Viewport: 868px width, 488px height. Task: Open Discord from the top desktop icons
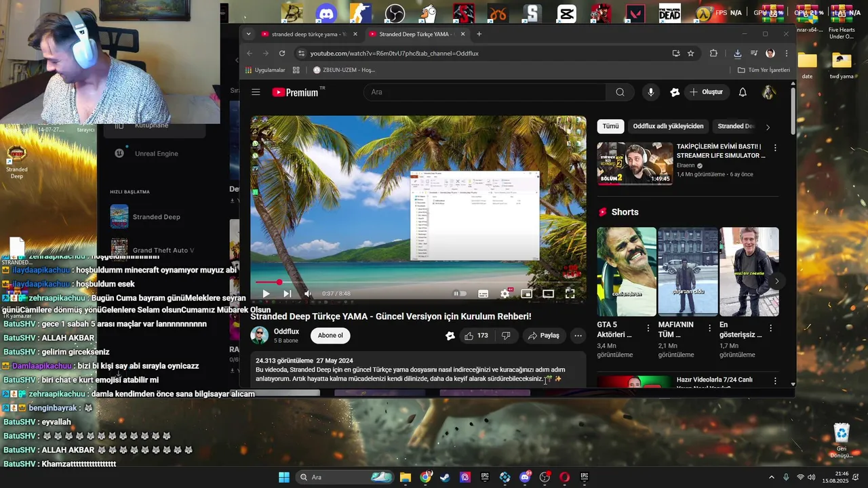point(326,13)
